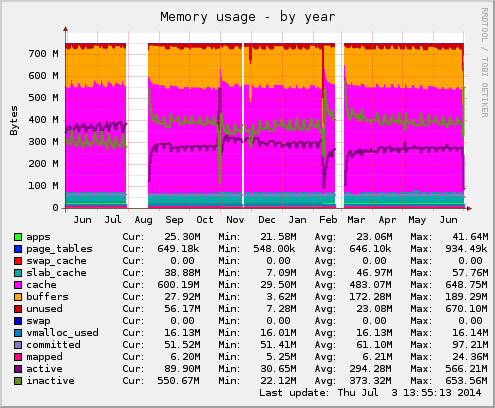495x408 pixels.
Task: Click cache max value 648.75M
Action: click(467, 285)
